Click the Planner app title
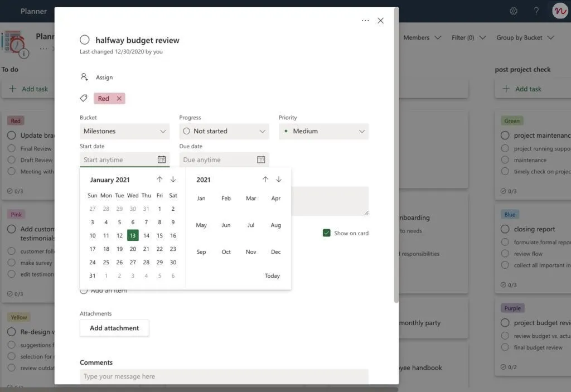 (33, 11)
